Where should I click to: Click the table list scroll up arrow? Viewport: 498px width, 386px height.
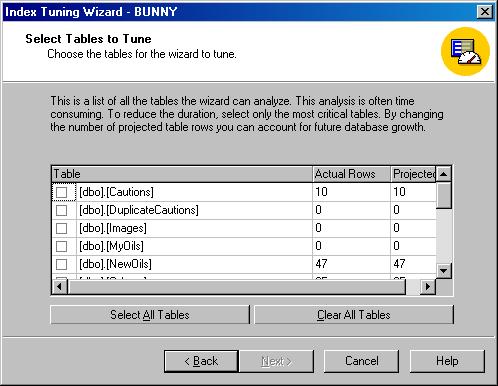(444, 174)
